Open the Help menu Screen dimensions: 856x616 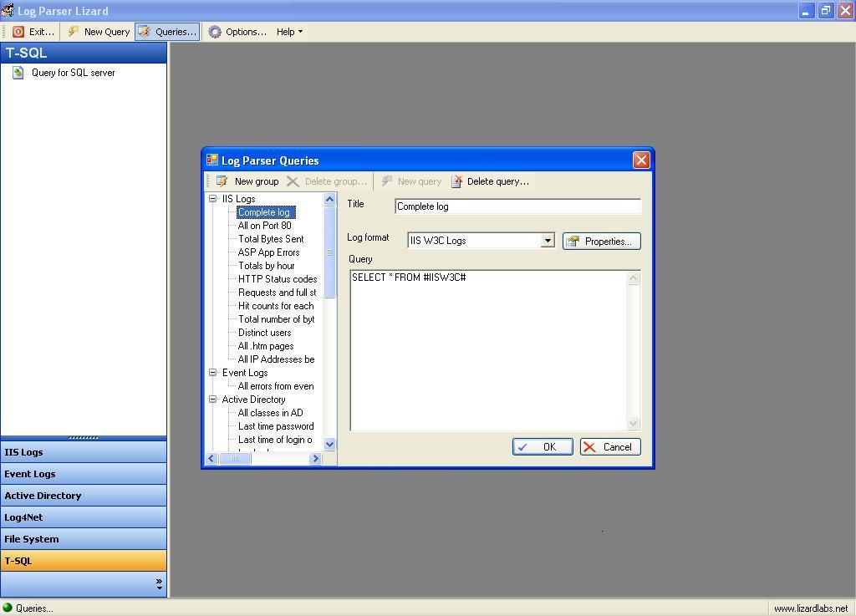tap(289, 32)
